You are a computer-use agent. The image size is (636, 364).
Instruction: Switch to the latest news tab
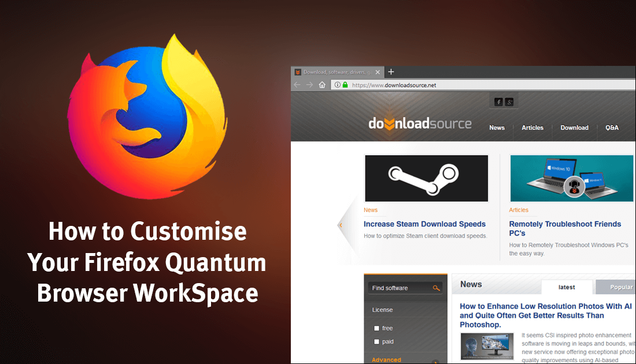pos(567,287)
